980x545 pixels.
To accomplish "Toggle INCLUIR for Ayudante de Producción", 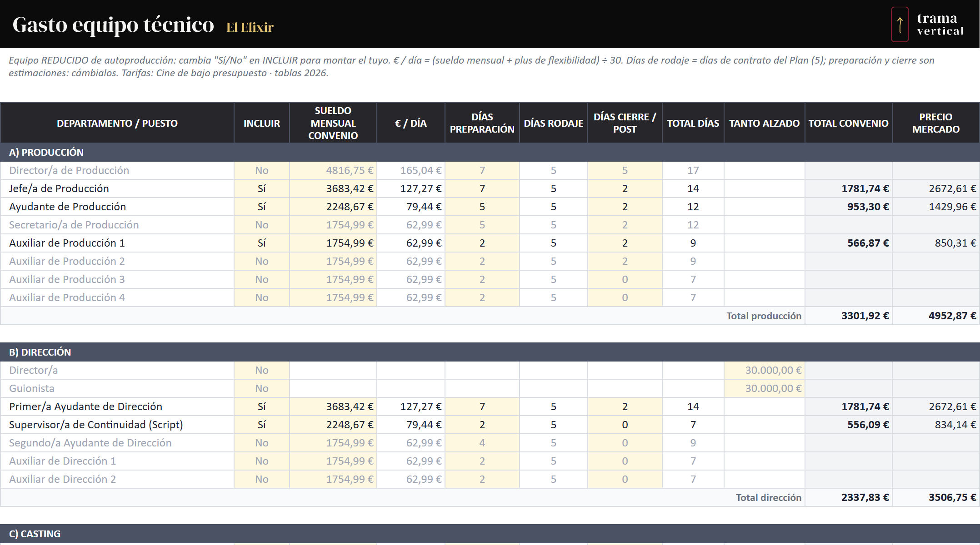I will pyautogui.click(x=262, y=207).
